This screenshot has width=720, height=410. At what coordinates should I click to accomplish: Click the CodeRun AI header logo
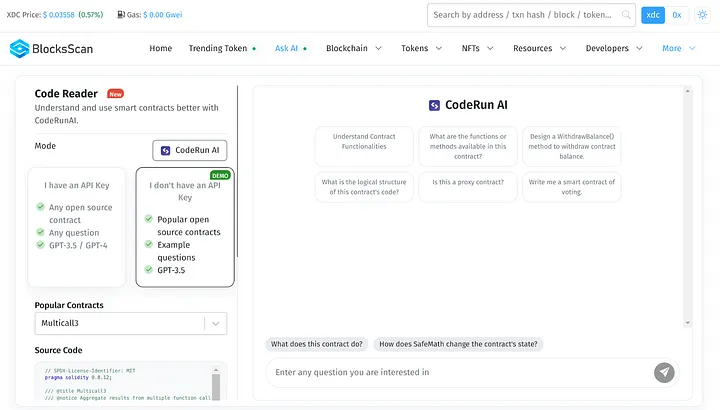point(434,104)
